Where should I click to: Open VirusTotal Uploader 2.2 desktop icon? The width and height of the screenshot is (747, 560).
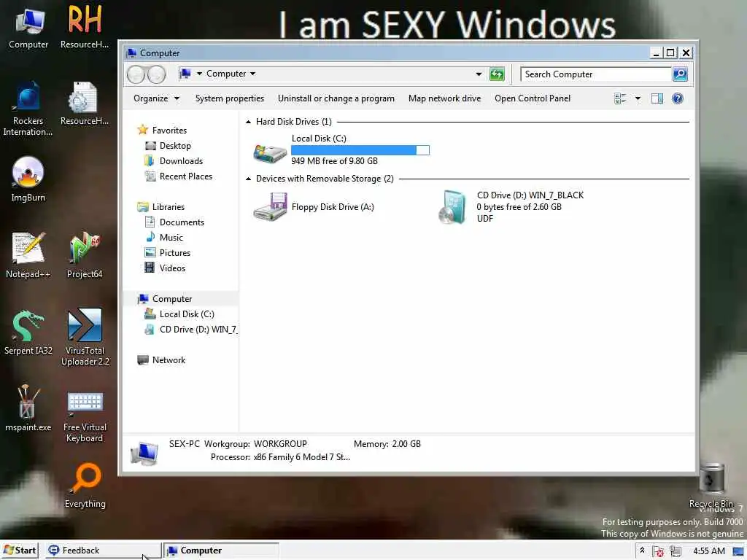(x=85, y=337)
